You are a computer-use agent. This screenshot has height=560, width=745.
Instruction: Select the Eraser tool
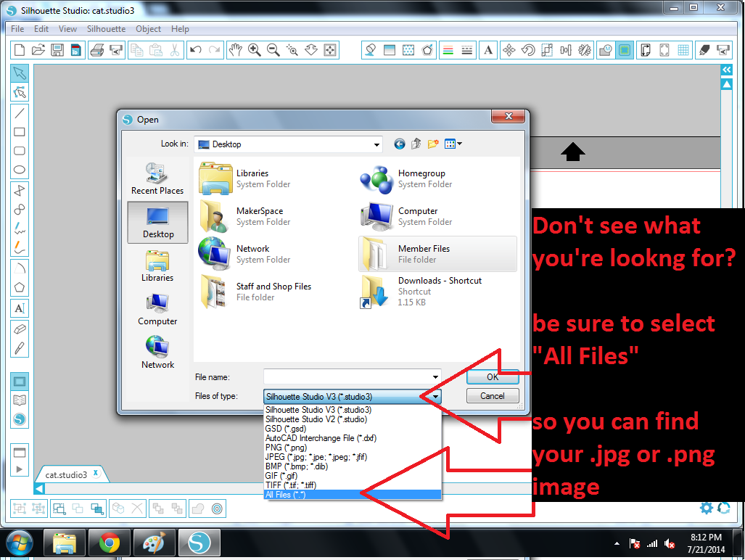coord(20,329)
